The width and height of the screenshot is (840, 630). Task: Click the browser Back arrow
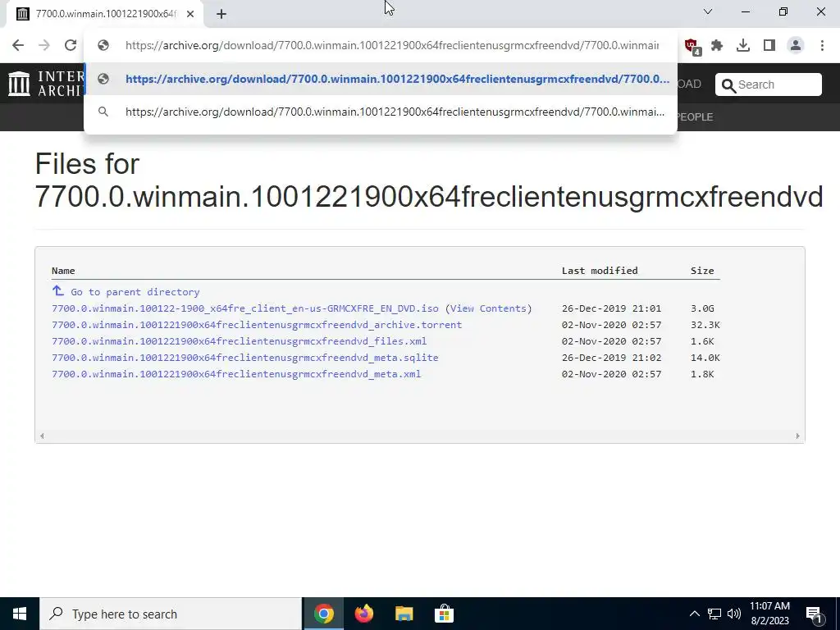tap(18, 46)
